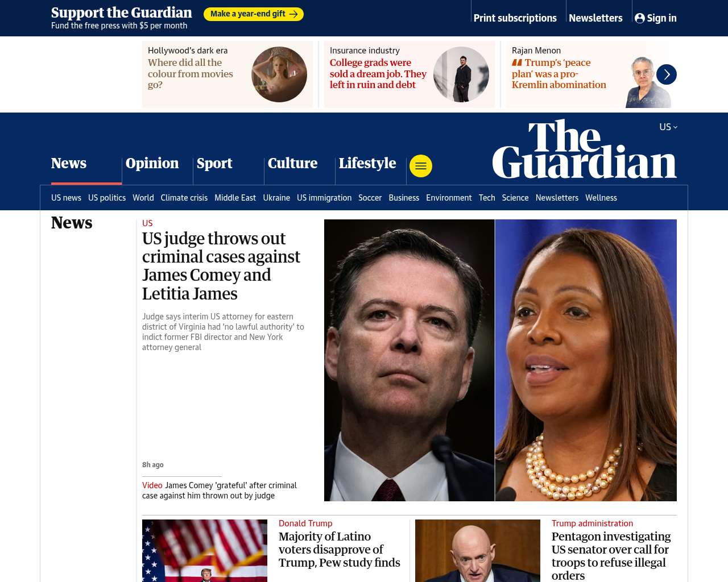Click The Guardian logo

click(585, 149)
